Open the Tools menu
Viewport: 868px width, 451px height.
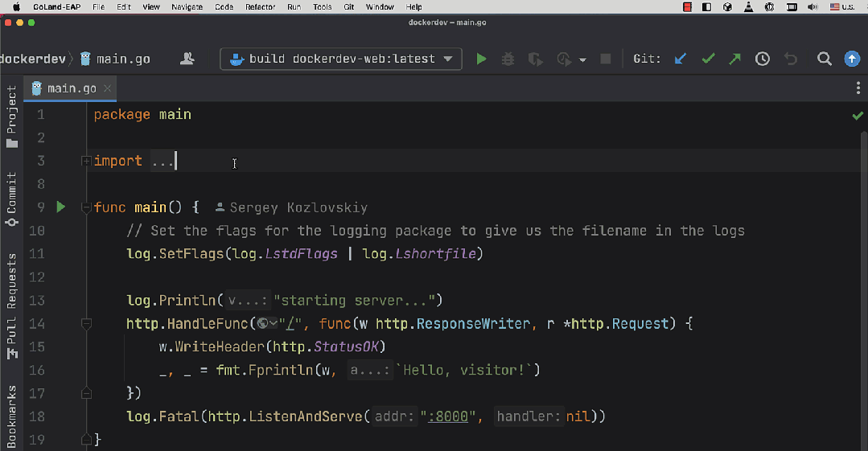(322, 6)
